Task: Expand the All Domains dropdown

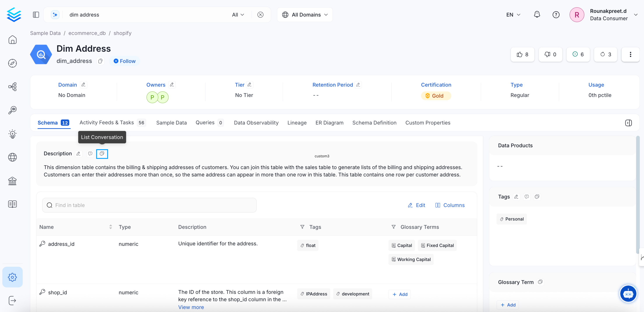Action: pyautogui.click(x=305, y=15)
